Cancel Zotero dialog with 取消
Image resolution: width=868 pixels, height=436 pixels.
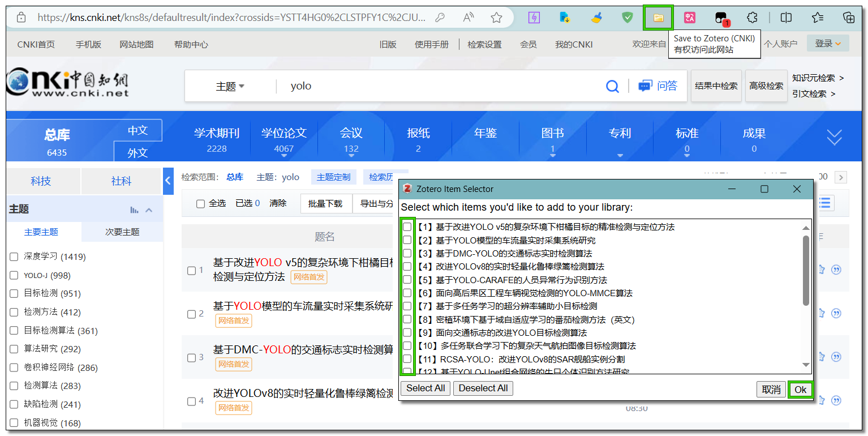coord(771,390)
